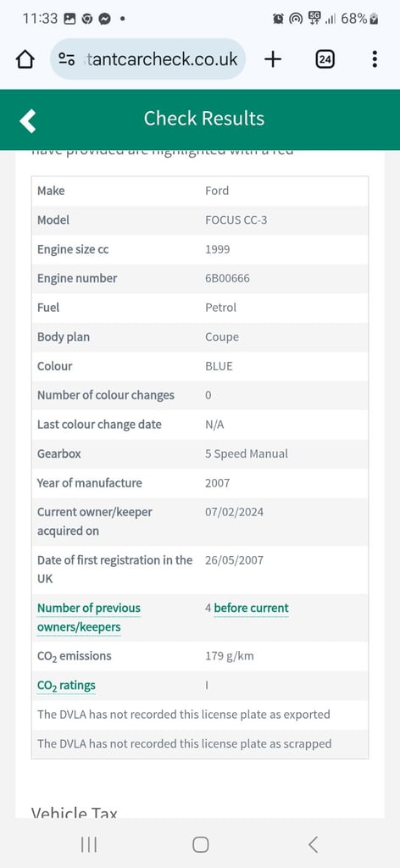Open a new tab with plus icon
Viewport: 400px width, 868px height.
(273, 59)
